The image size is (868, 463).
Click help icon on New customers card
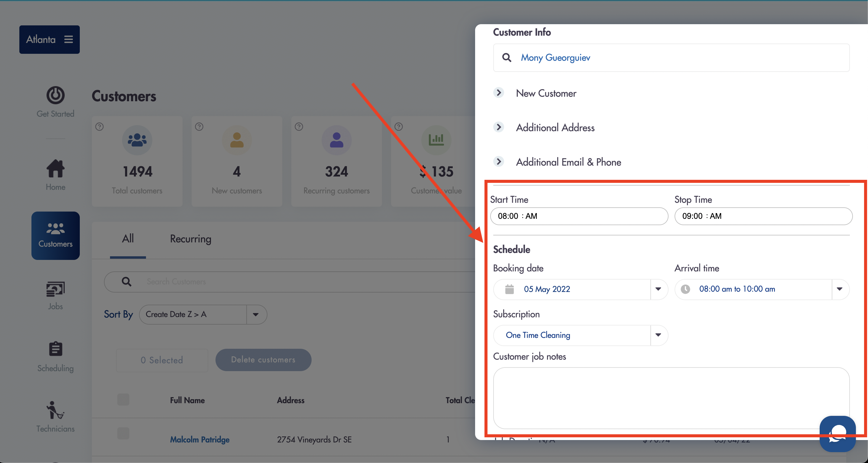pos(199,127)
